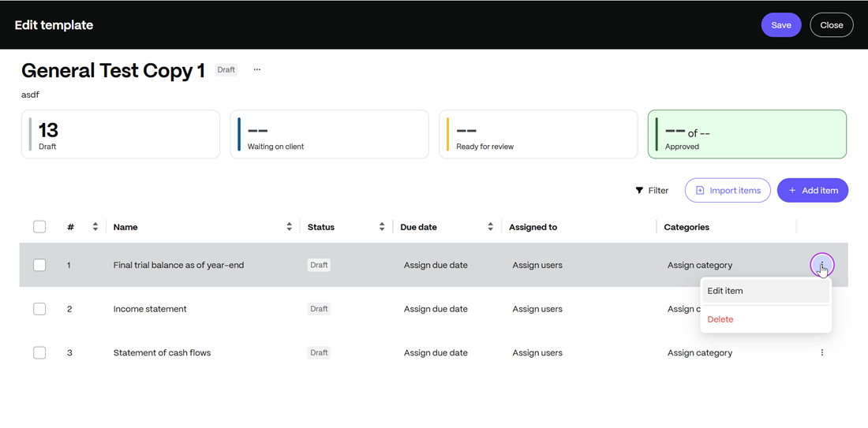Image resolution: width=868 pixels, height=428 pixels.
Task: Open Assign users for Statement of cash flows
Action: 537,353
